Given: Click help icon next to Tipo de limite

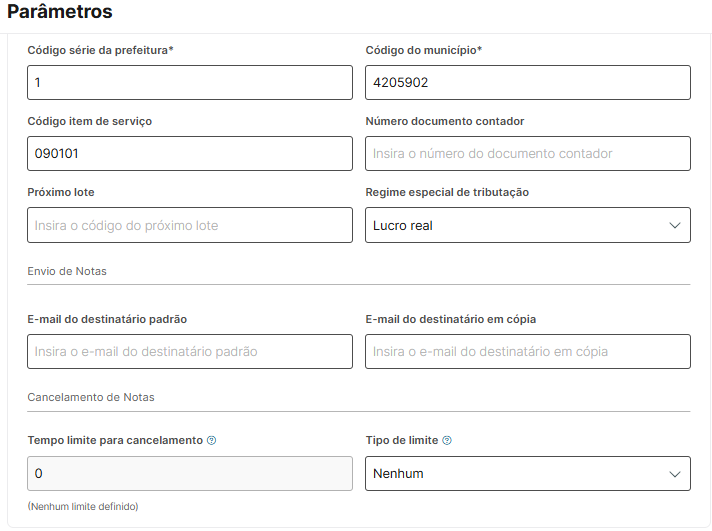Looking at the screenshot, I should coord(447,440).
